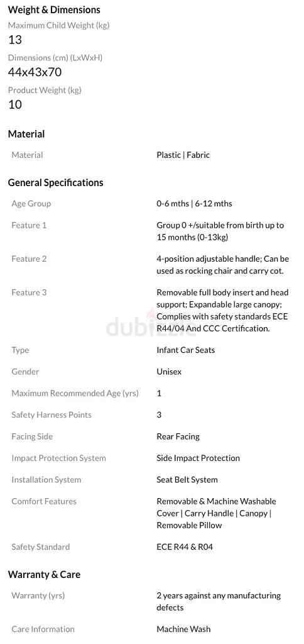Click the Feature 1 description text
This screenshot has width=304, height=644.
(220, 231)
